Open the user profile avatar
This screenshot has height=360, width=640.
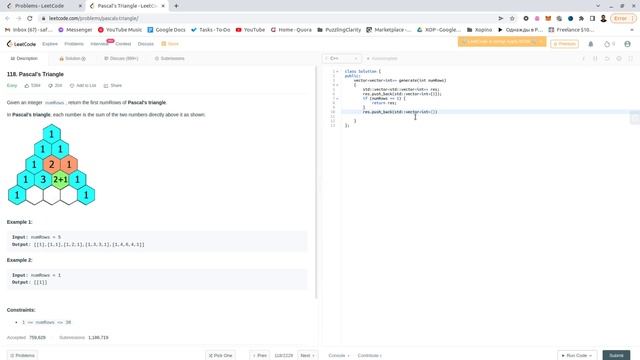[x=627, y=44]
